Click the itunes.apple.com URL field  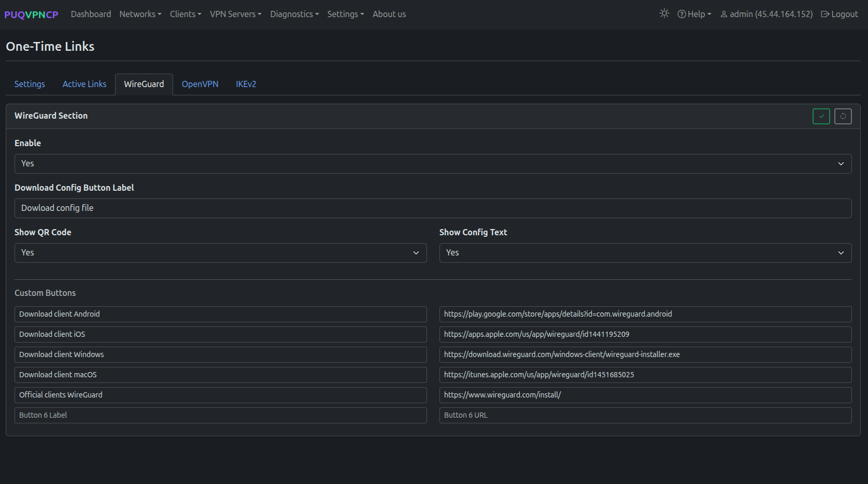pyautogui.click(x=645, y=375)
